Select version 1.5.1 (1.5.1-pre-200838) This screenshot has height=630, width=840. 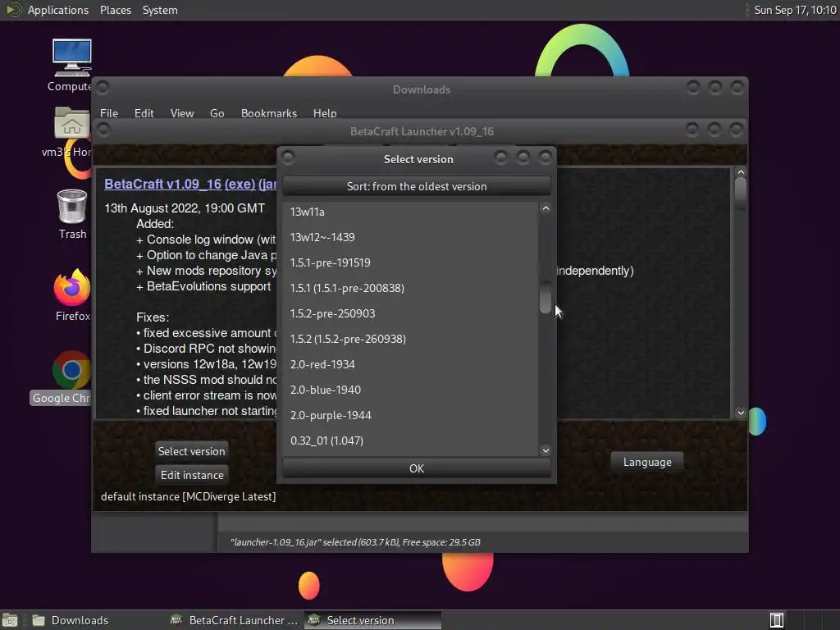(x=410, y=288)
